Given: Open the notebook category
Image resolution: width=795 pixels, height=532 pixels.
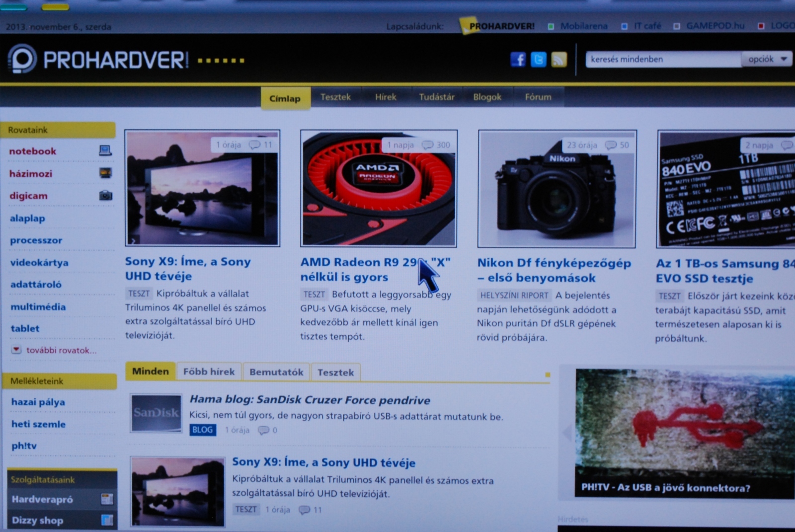Looking at the screenshot, I should (33, 151).
